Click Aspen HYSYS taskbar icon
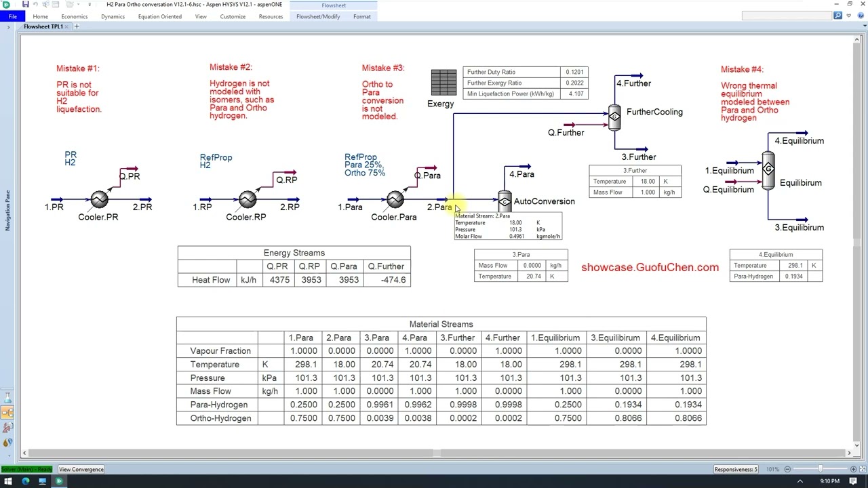Image resolution: width=868 pixels, height=488 pixels. (59, 481)
